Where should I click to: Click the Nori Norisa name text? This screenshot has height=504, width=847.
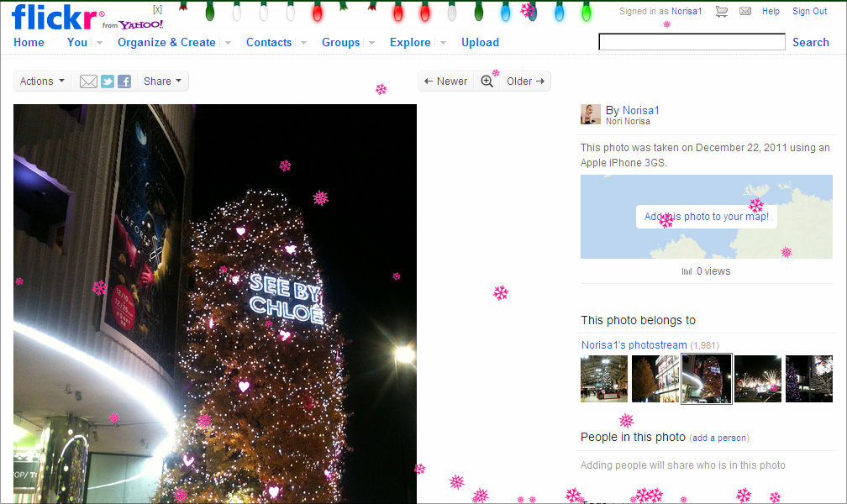(x=628, y=122)
